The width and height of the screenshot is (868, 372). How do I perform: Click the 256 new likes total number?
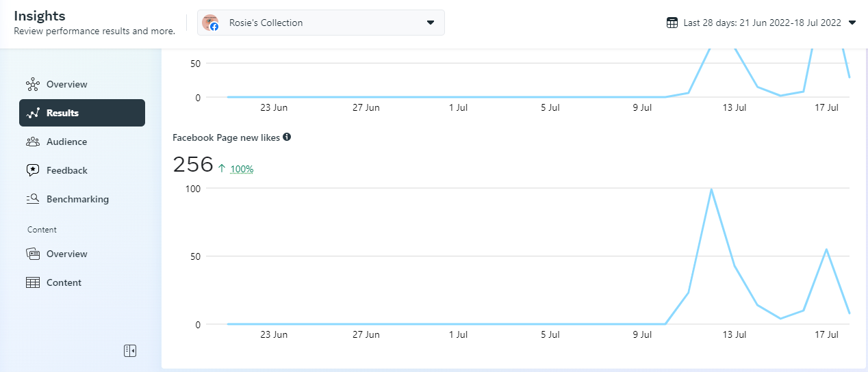coord(192,165)
